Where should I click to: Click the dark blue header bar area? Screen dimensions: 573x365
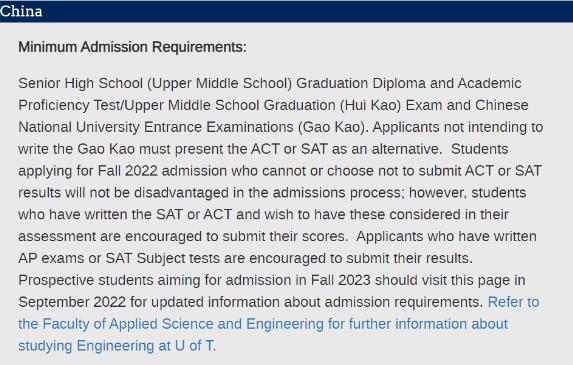coord(286,11)
